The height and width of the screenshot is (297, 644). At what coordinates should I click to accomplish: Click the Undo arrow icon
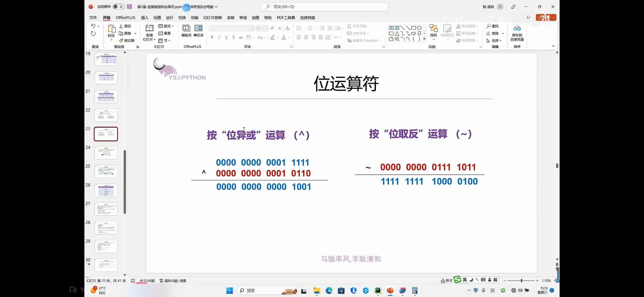(93, 26)
